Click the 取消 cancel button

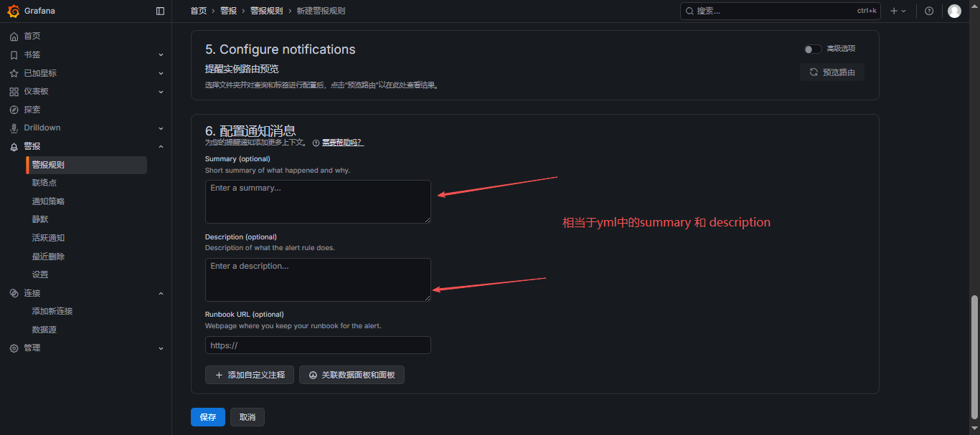[x=248, y=417]
